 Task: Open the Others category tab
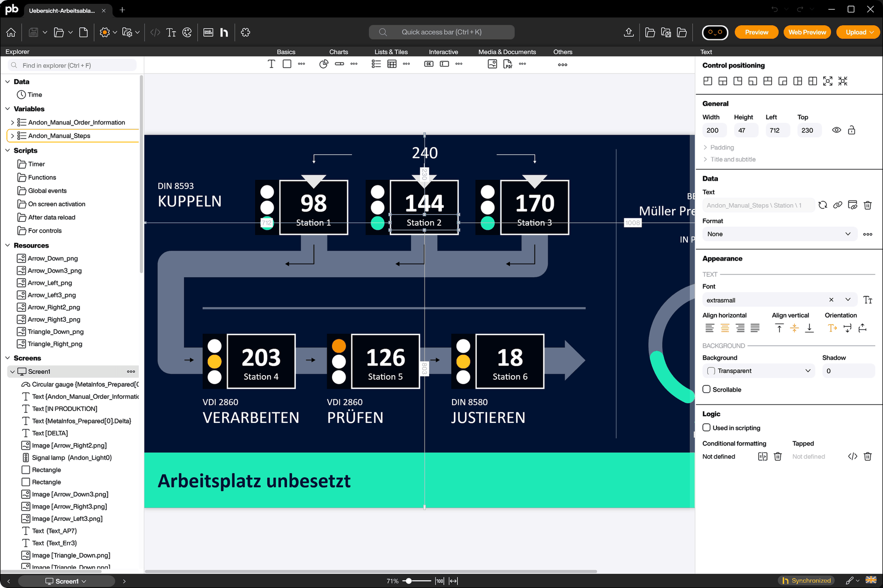pos(562,52)
